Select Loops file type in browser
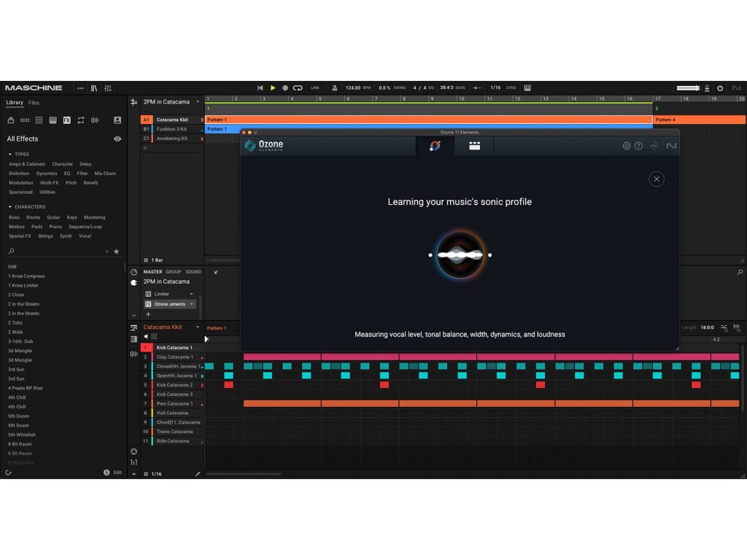Image resolution: width=747 pixels, height=560 pixels. point(81,120)
